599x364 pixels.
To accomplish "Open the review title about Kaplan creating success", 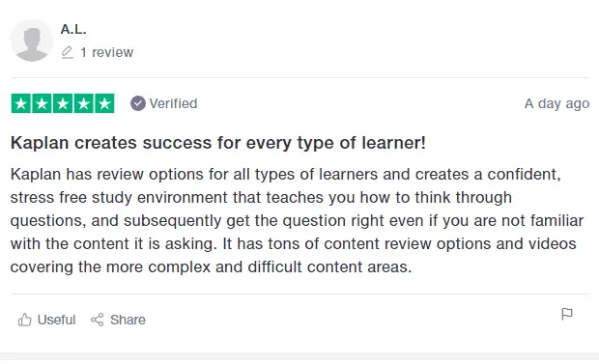I will click(x=218, y=143).
